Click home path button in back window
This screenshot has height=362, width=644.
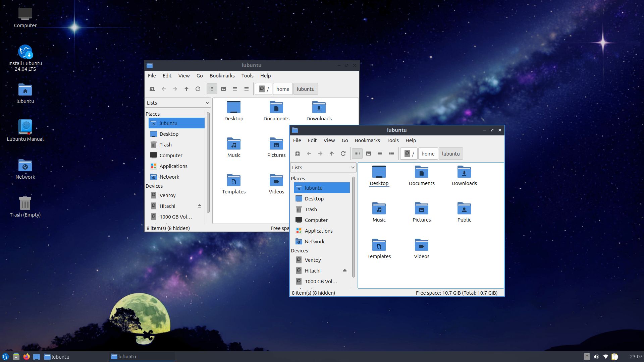283,89
